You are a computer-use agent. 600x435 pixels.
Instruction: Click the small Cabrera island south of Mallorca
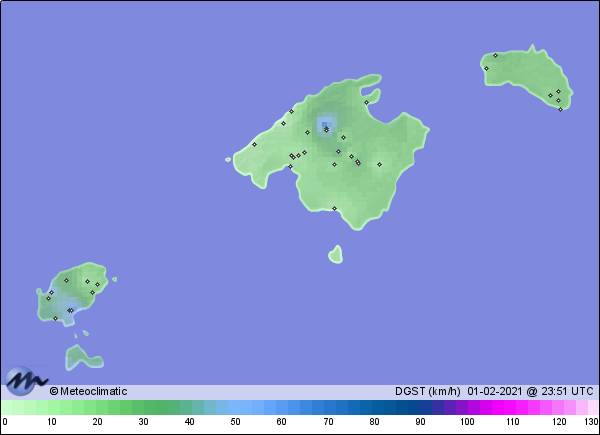click(x=335, y=254)
